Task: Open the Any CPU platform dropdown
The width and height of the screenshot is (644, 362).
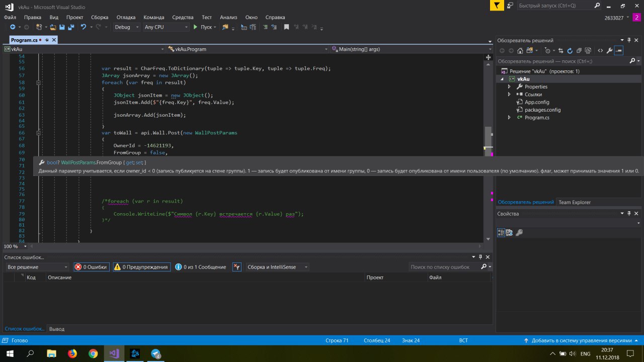Action: pos(166,27)
